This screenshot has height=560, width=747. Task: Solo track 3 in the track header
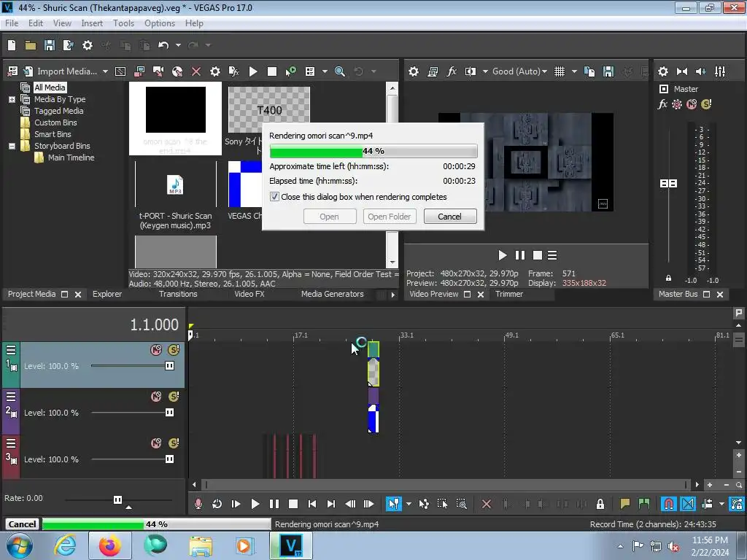(x=174, y=443)
